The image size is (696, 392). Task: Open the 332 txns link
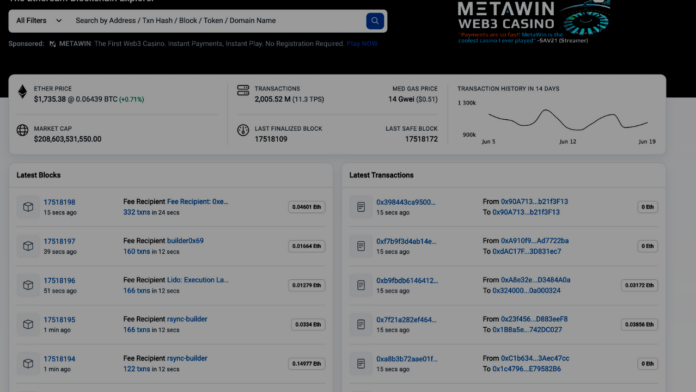137,212
